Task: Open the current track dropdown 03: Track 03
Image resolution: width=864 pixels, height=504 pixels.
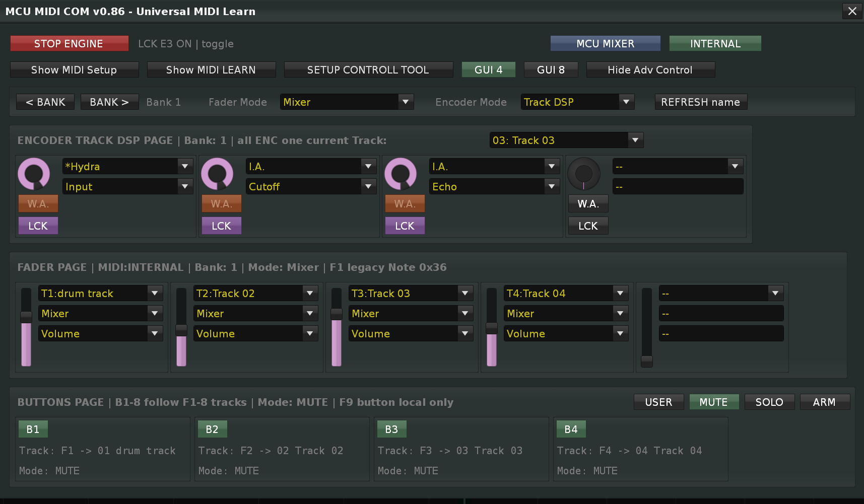Action: (x=566, y=140)
